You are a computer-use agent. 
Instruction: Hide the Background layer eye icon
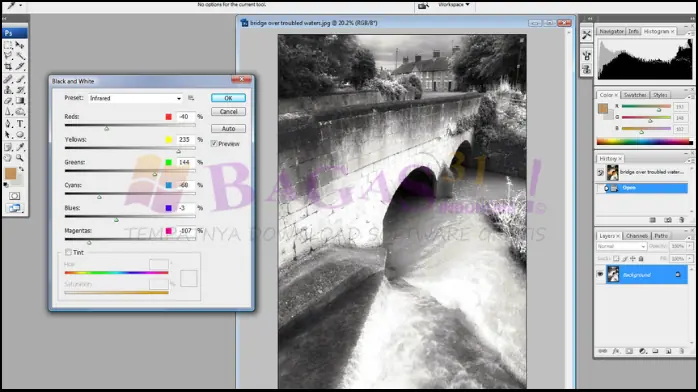[600, 275]
